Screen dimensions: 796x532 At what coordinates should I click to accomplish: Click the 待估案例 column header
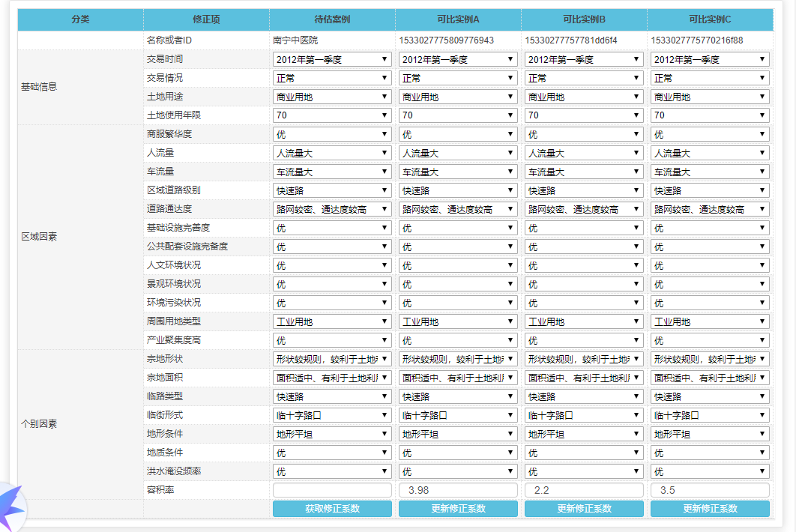pos(332,19)
